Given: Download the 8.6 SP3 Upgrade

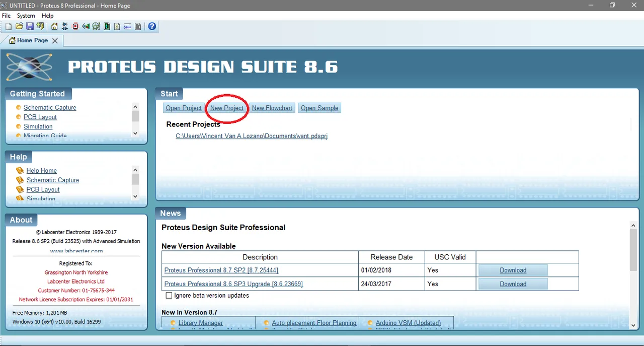Looking at the screenshot, I should tap(513, 284).
